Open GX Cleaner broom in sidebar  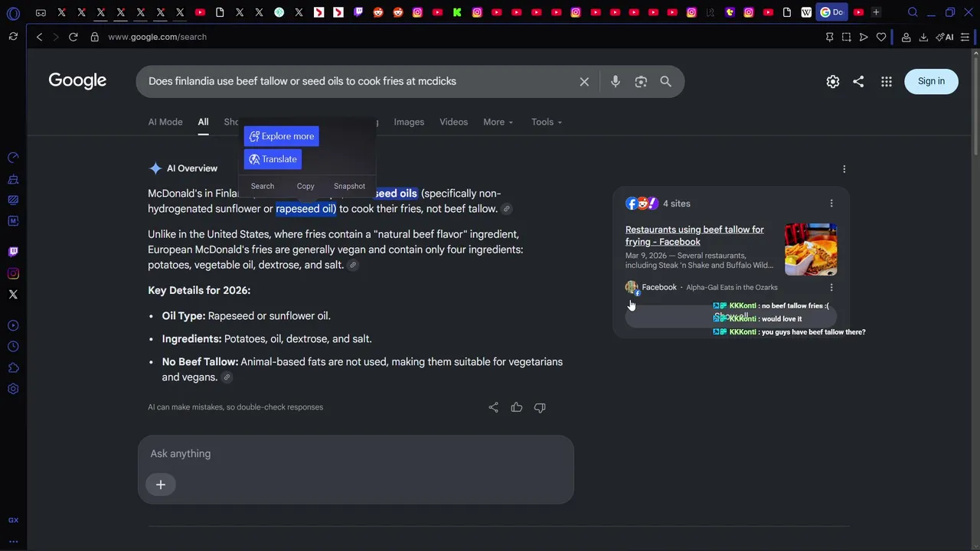(x=13, y=179)
